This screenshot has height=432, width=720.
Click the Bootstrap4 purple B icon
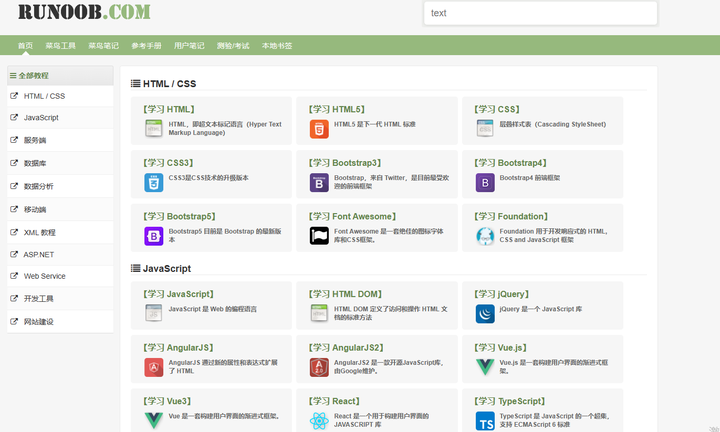click(485, 182)
